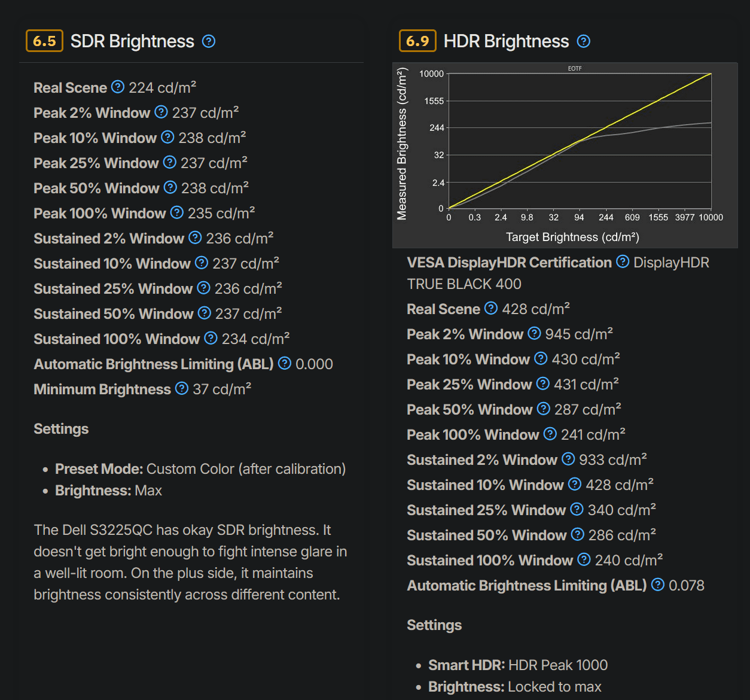Show info for HDR Real Scene
Viewport: 750px width, 700px height.
click(x=491, y=309)
